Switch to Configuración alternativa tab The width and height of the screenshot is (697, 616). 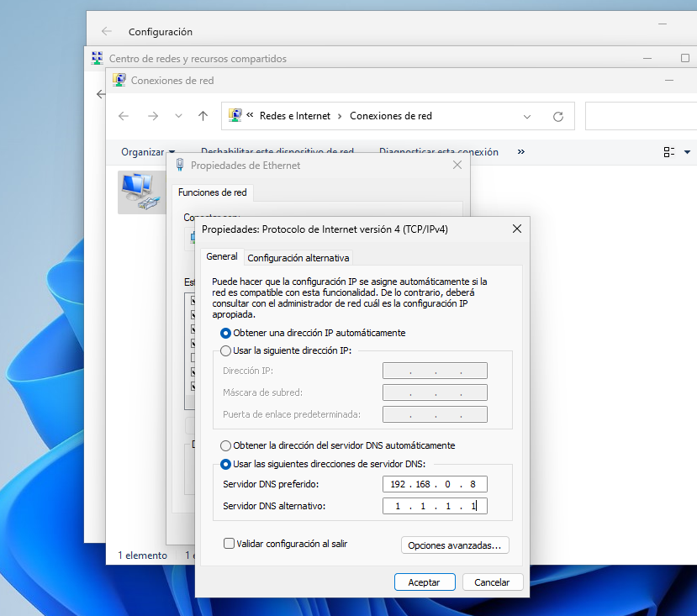point(298,258)
